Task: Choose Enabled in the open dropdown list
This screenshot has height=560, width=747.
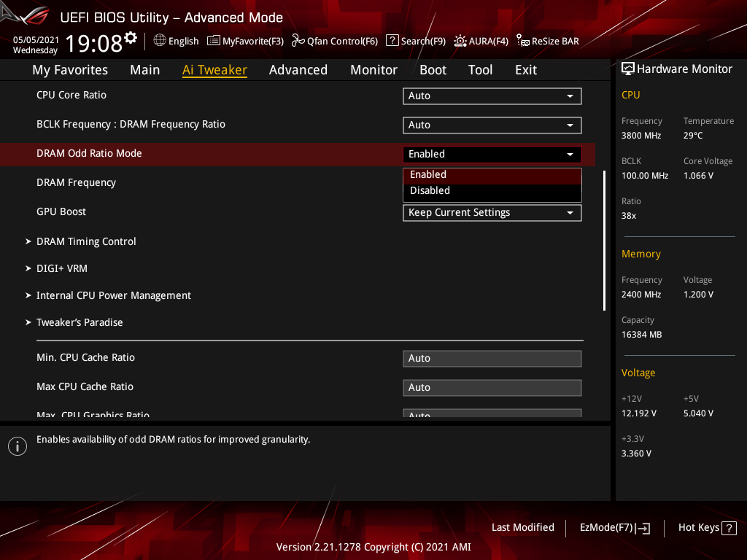Action: tap(492, 175)
